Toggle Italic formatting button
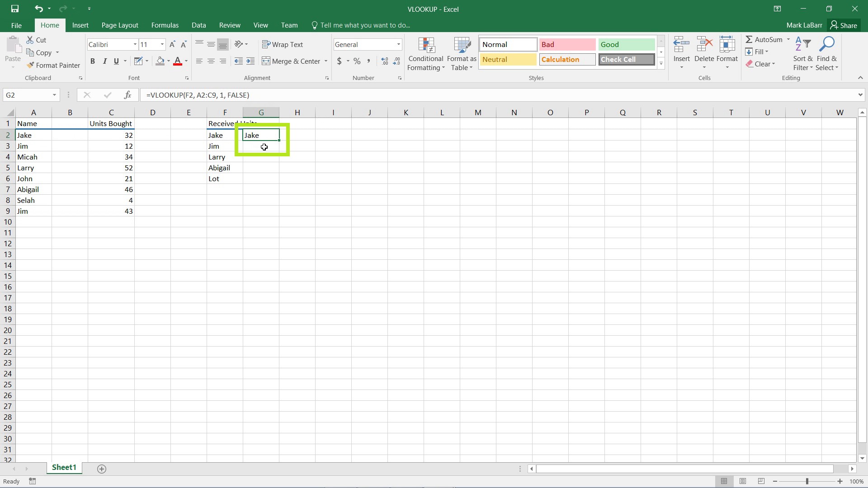Viewport: 868px width, 488px height. click(x=104, y=61)
